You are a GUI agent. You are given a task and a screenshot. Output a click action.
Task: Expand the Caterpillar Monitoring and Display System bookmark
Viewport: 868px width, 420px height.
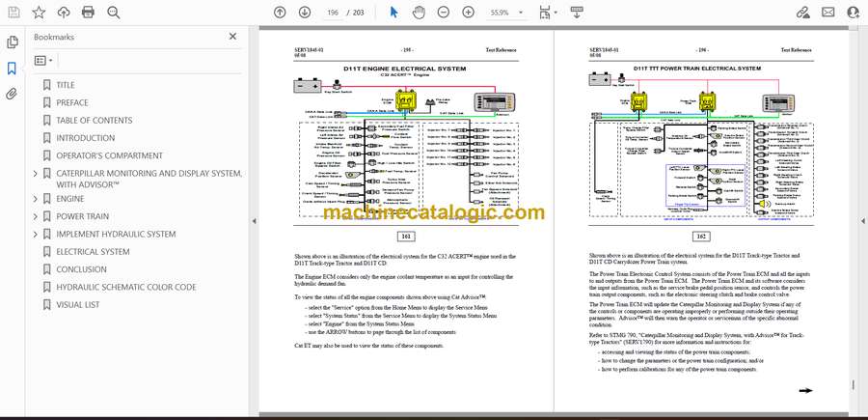36,174
